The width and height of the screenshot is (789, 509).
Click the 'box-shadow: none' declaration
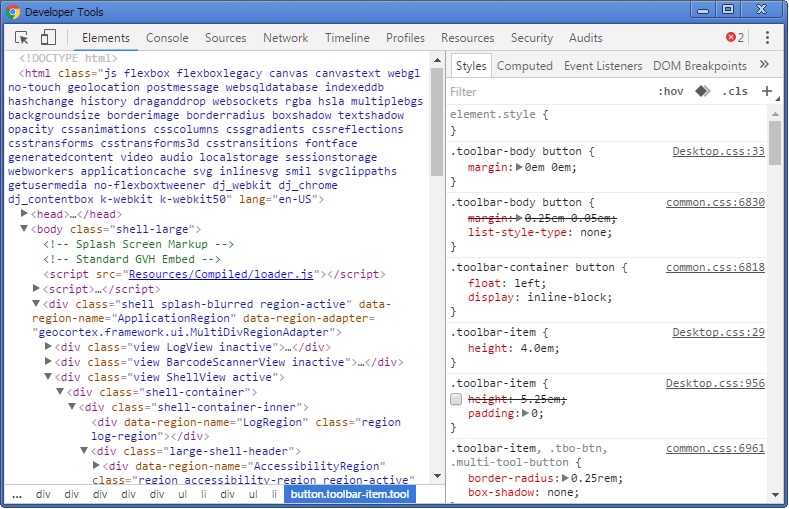click(x=523, y=492)
